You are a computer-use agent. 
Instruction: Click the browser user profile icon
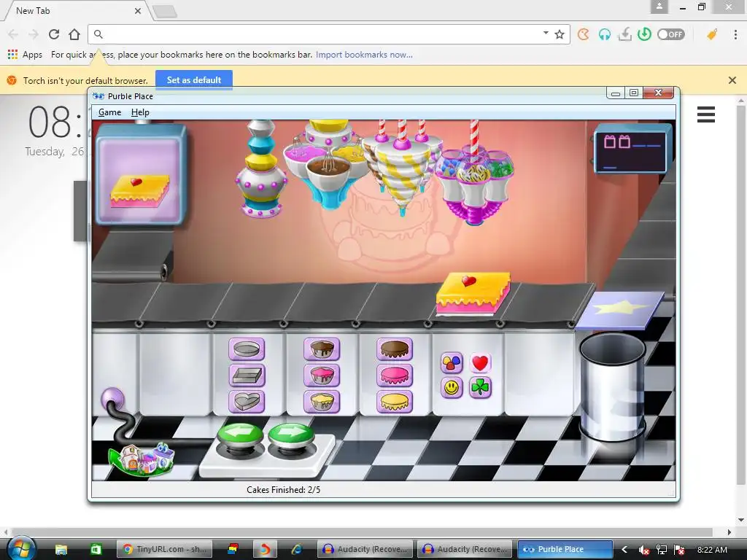[x=659, y=6]
